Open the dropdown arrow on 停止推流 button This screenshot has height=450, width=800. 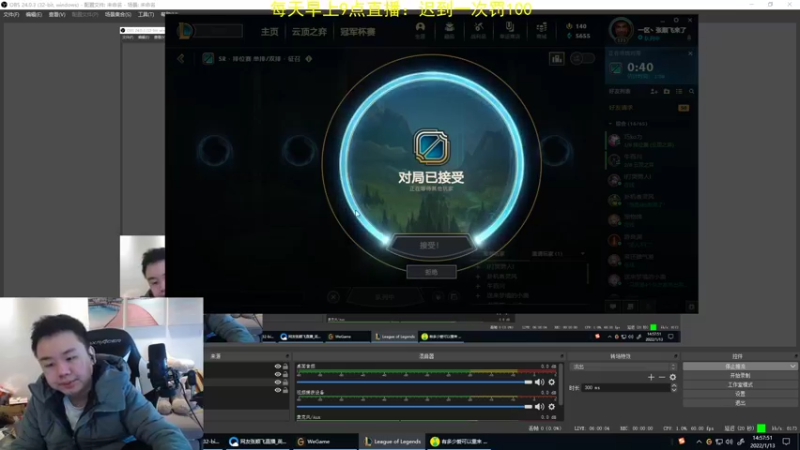[792, 366]
